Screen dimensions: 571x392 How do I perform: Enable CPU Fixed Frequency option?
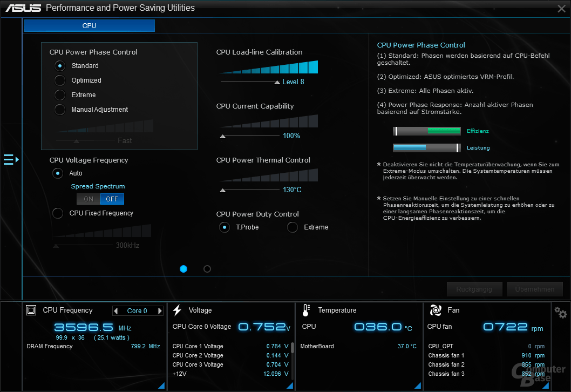58,213
